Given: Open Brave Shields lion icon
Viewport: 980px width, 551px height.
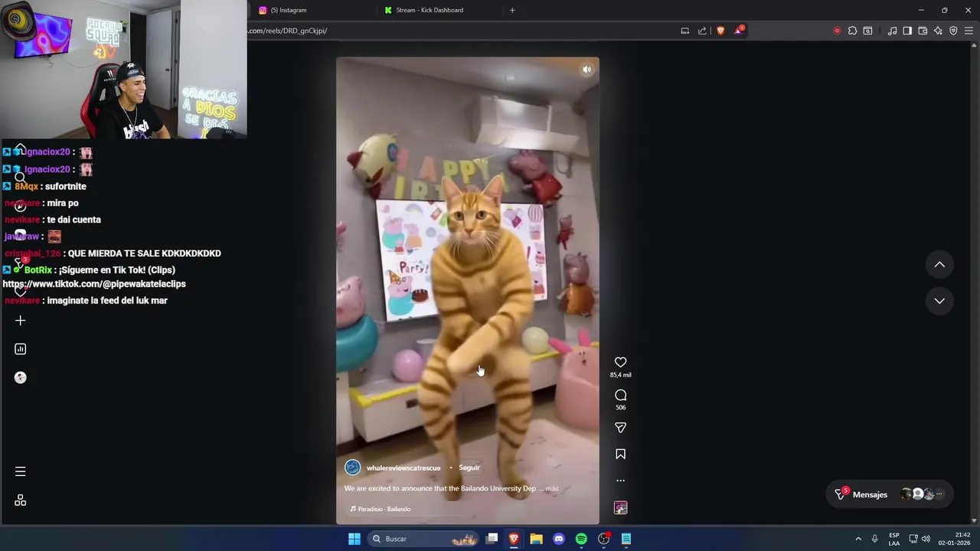Looking at the screenshot, I should click(x=720, y=31).
